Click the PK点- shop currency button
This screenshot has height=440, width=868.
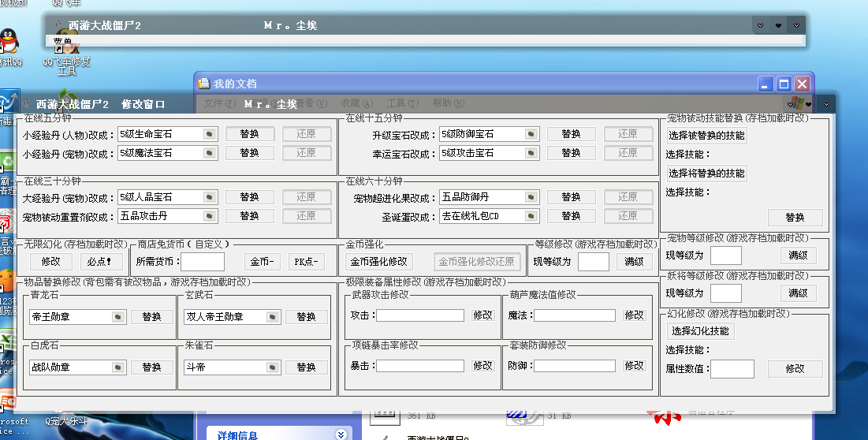(306, 261)
